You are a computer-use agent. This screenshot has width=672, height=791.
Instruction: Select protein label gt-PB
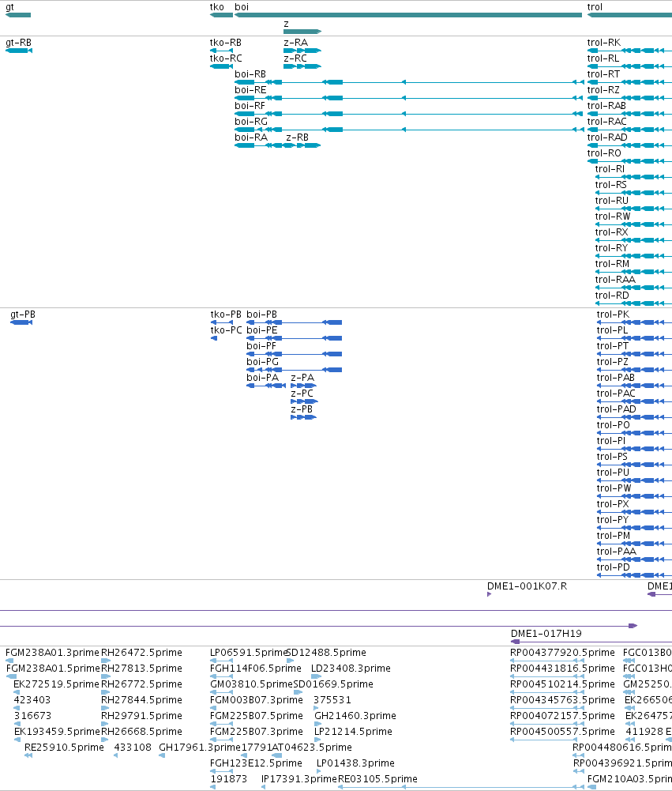click(x=23, y=315)
